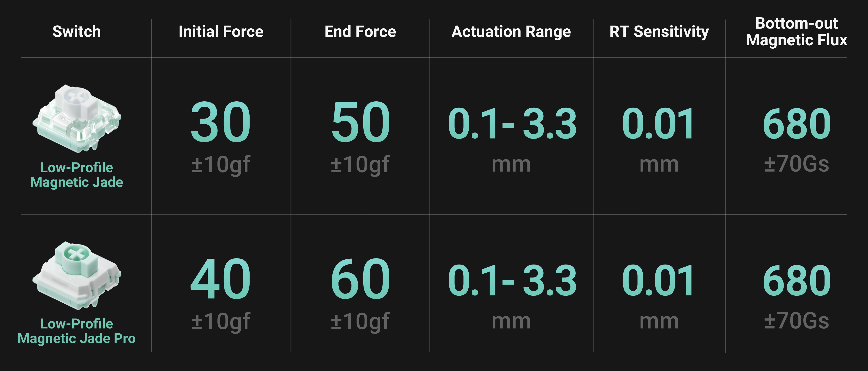Click the 30 initial force value
The image size is (868, 371).
click(221, 123)
